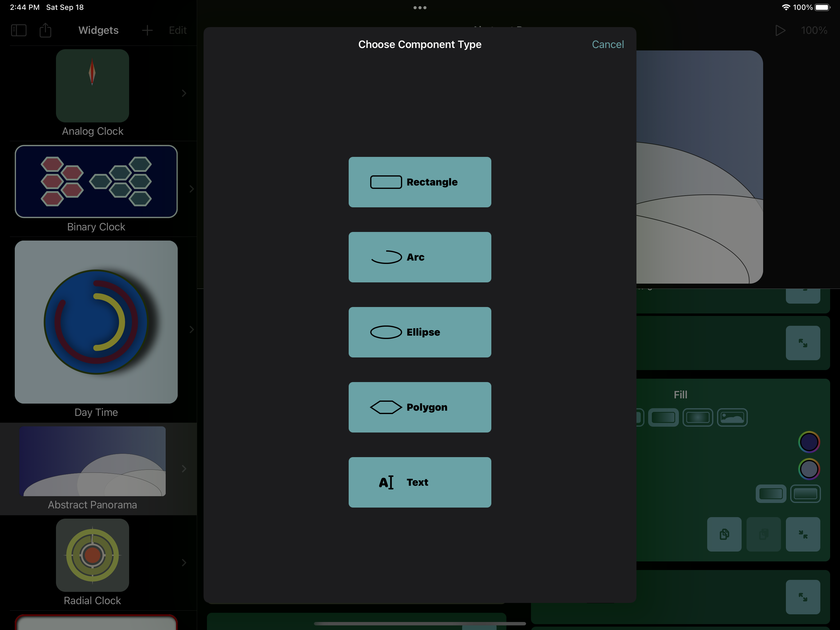
Task: Choose the Rectangle component type
Action: coord(420,182)
